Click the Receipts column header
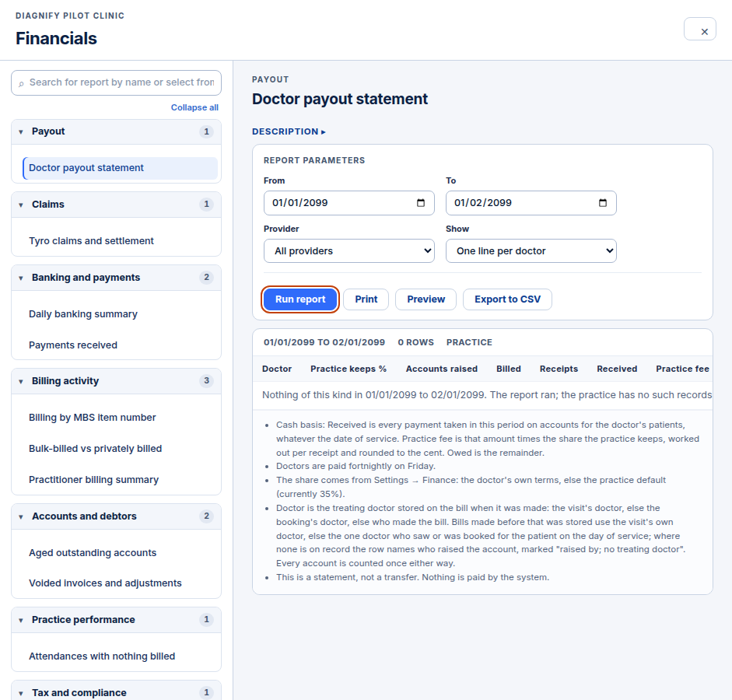732x700 pixels. point(559,369)
